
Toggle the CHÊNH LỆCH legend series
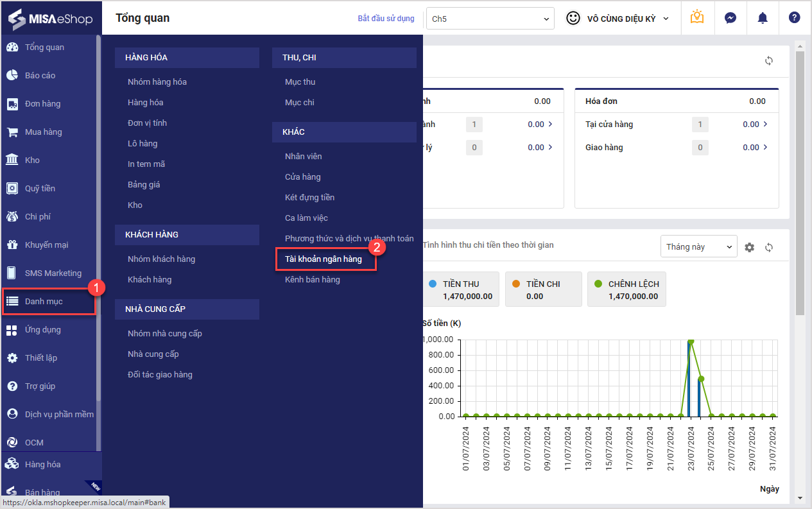(x=626, y=289)
